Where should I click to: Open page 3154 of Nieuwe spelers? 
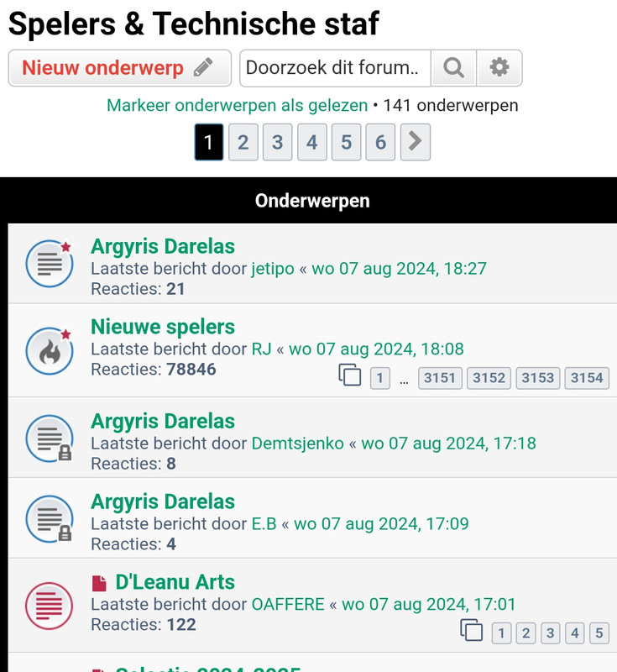587,378
